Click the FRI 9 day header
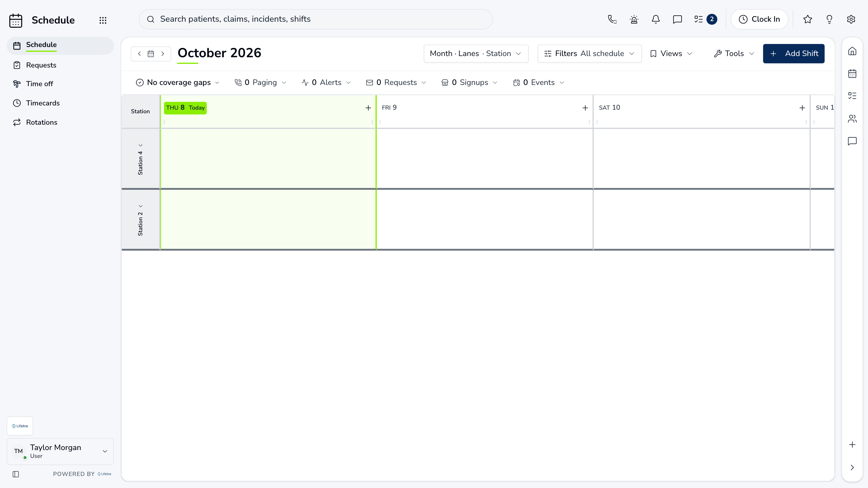The height and width of the screenshot is (488, 868). click(389, 108)
